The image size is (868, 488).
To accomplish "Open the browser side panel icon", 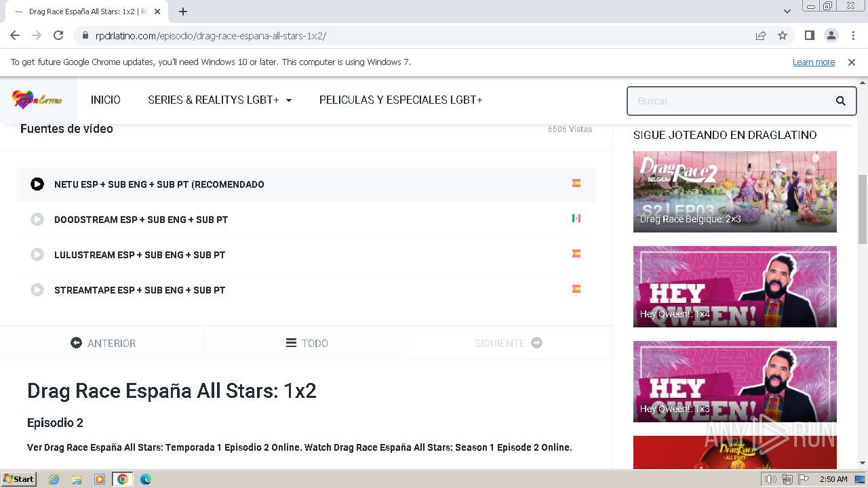I will coord(809,35).
